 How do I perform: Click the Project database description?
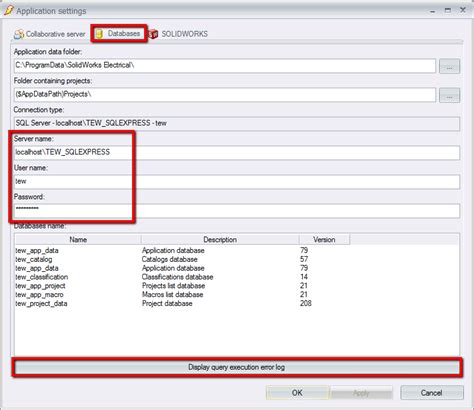point(167,304)
